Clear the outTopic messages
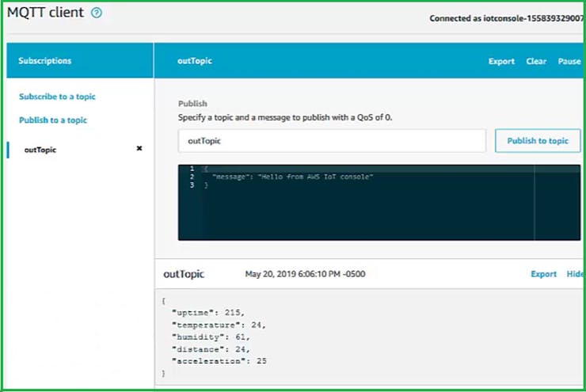The image size is (586, 392). [536, 61]
